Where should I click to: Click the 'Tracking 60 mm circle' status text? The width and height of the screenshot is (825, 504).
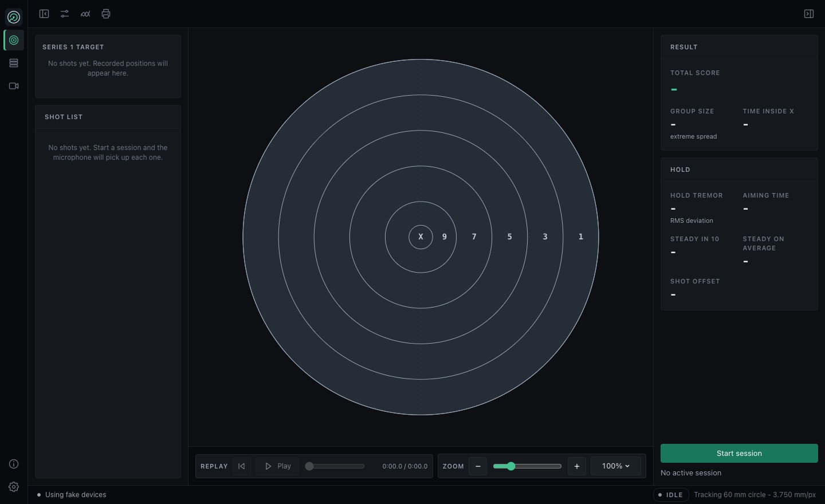755,495
